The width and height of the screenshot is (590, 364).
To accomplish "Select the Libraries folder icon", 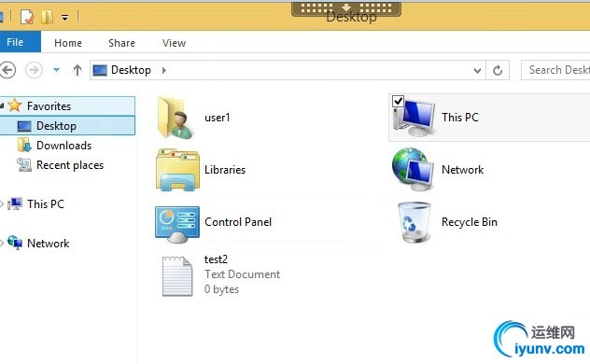I will tap(177, 170).
